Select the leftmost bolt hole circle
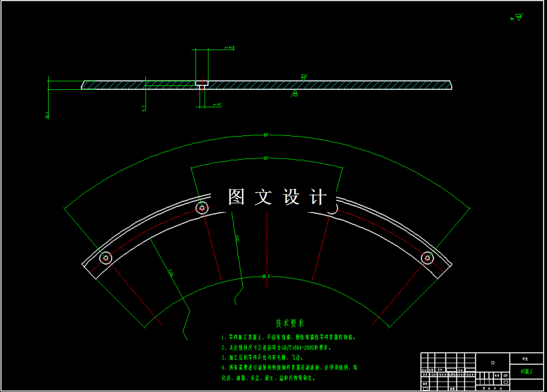The image size is (547, 392). 105,258
